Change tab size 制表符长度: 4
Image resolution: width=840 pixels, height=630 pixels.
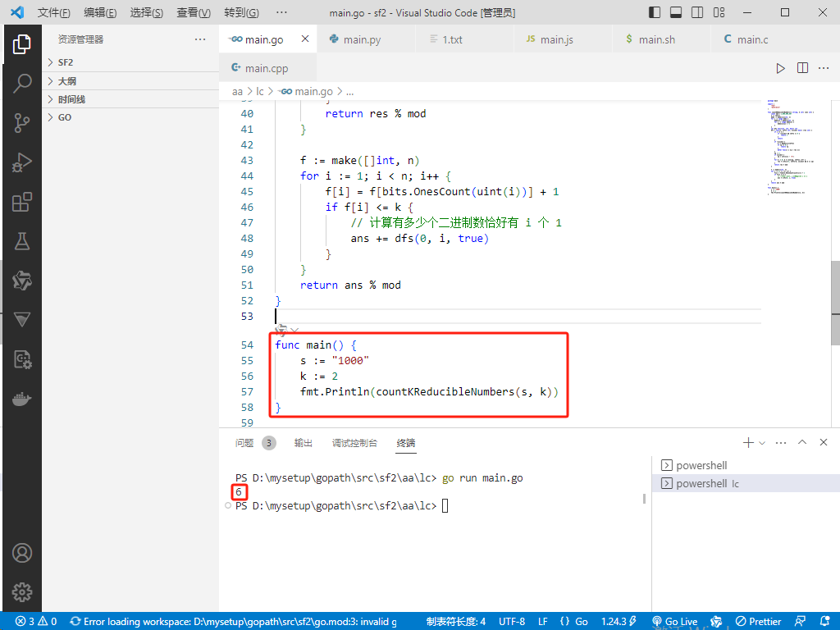tap(456, 622)
